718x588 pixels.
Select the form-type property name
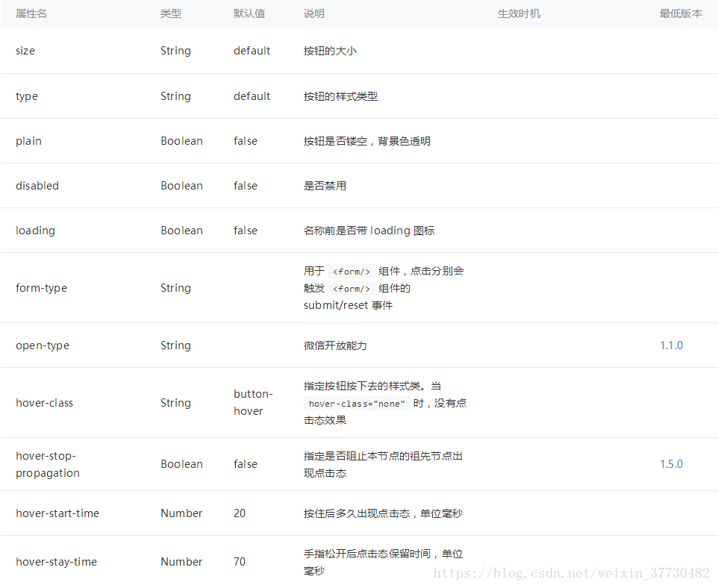[x=41, y=287]
